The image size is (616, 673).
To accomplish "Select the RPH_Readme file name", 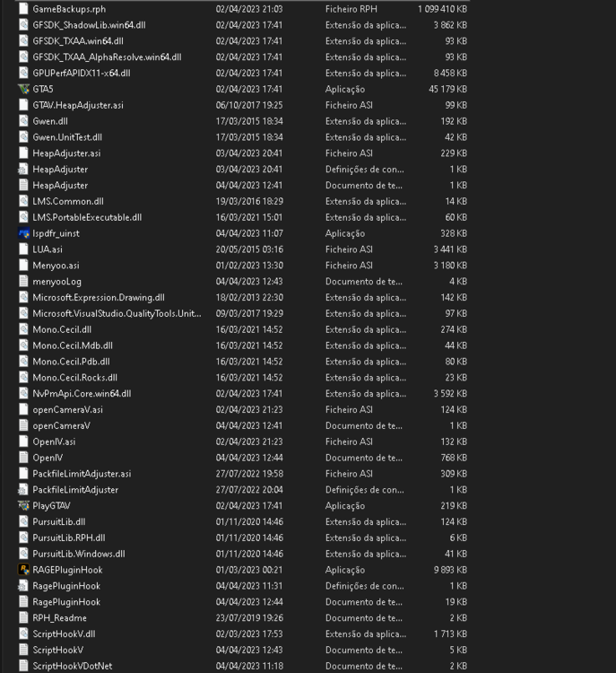I will click(x=59, y=618).
